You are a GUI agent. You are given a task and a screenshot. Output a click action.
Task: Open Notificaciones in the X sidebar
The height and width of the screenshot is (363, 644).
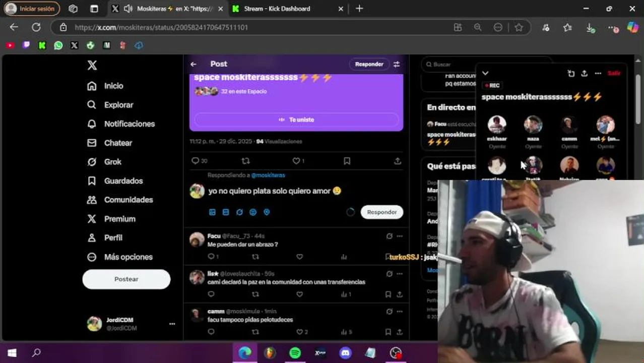[121, 124]
